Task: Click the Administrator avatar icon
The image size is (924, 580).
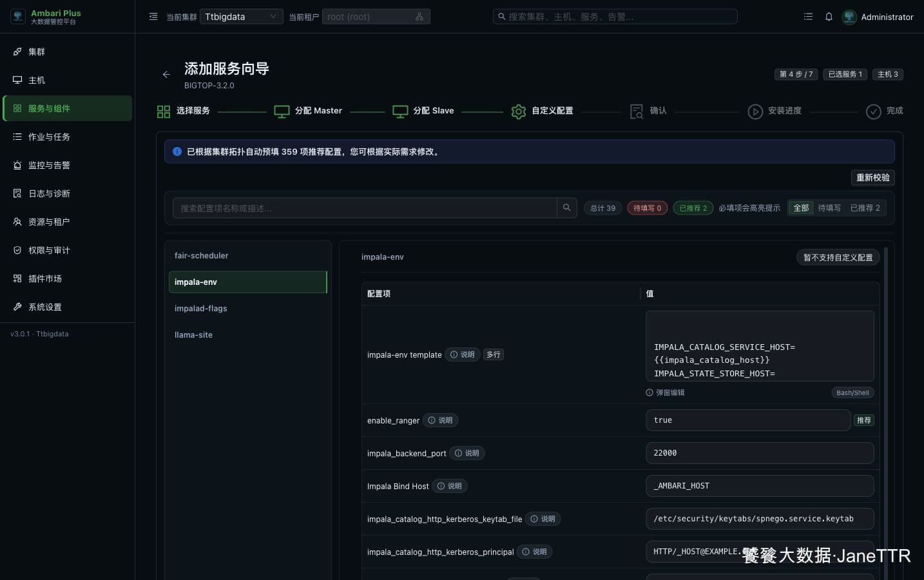Action: [x=849, y=17]
